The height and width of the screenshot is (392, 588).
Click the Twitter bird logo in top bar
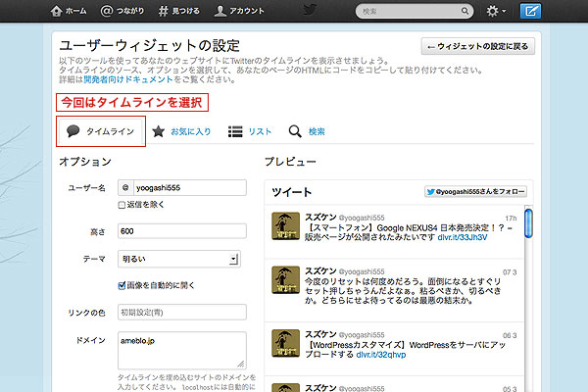click(x=310, y=10)
